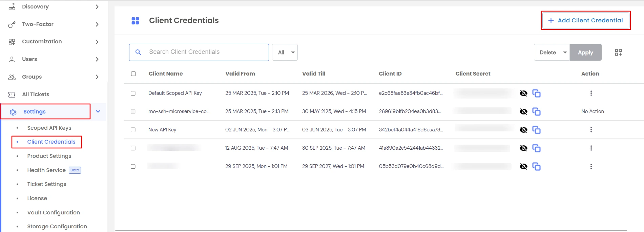The image size is (644, 232).
Task: Click the Client Credentials header grid icon
Action: (135, 21)
